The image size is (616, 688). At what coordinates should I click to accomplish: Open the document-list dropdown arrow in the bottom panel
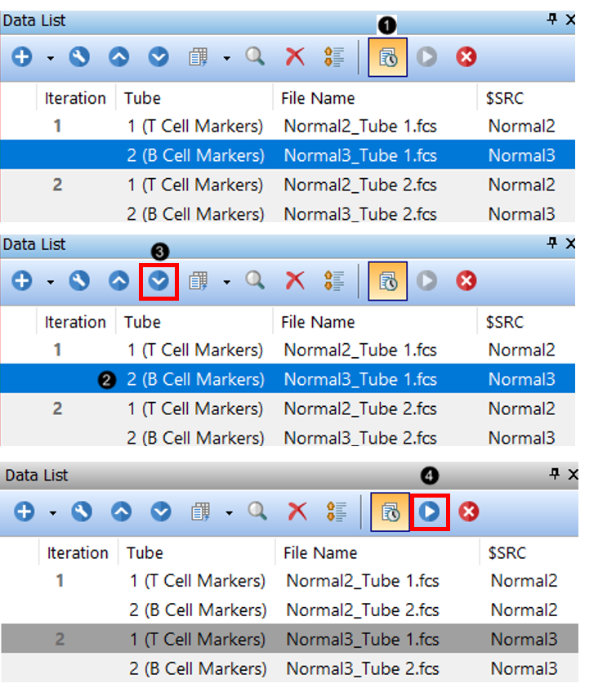point(229,512)
